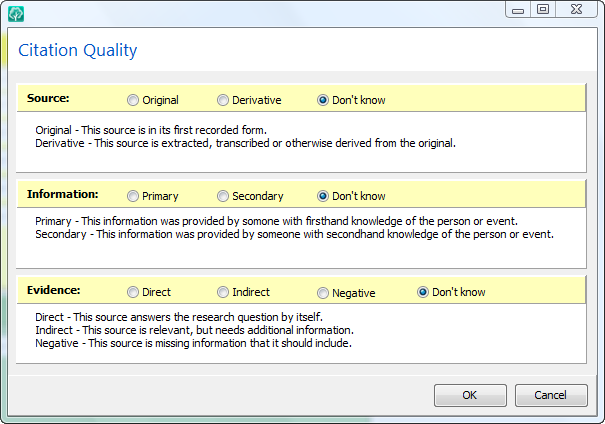Viewport: 605px width, 424px height.
Task: Confirm with the OK button
Action: coord(470,395)
